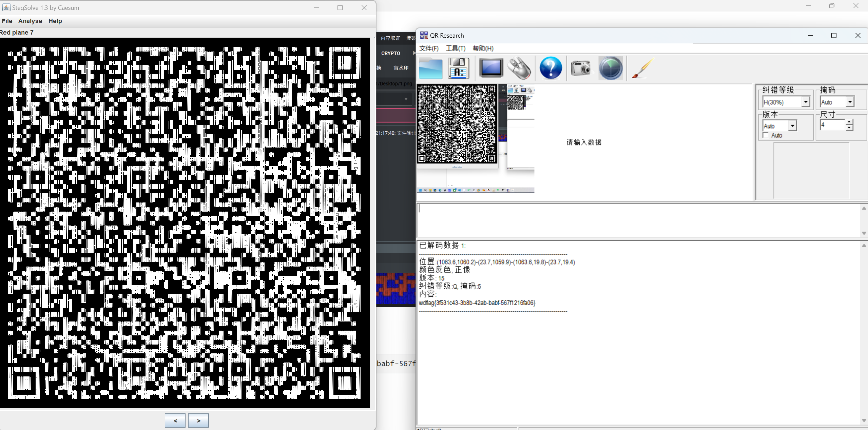Select the 内存取证 tab in background window
The width and height of the screenshot is (868, 430).
pyautogui.click(x=390, y=38)
